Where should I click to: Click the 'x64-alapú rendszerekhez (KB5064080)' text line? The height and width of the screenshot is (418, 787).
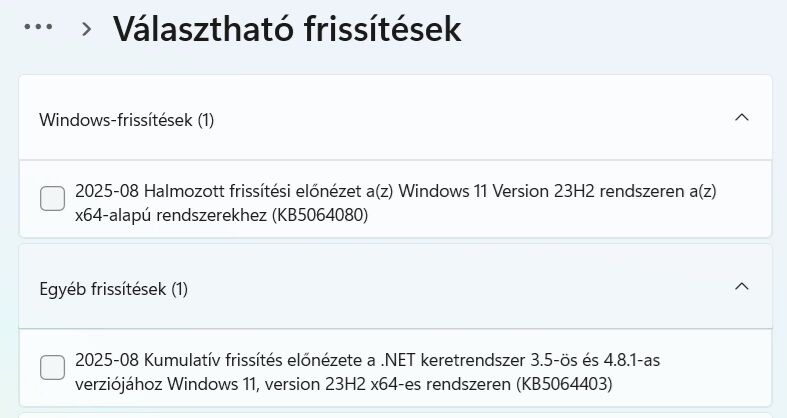click(222, 215)
